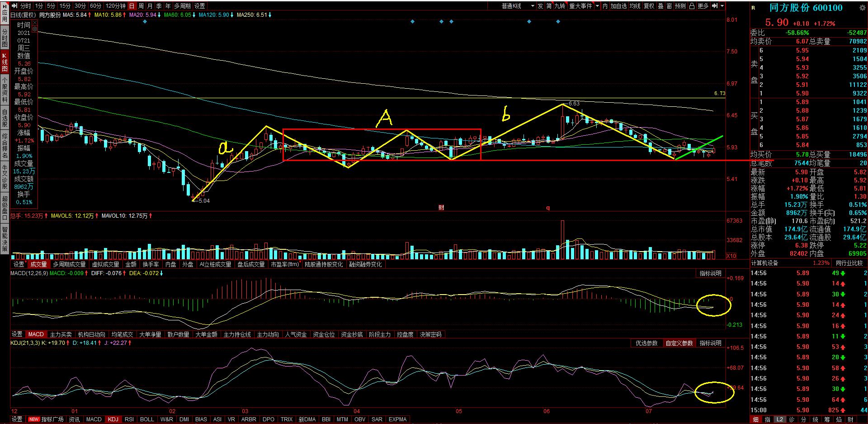Switch to 自定义参数 for KDJ

coord(679,343)
